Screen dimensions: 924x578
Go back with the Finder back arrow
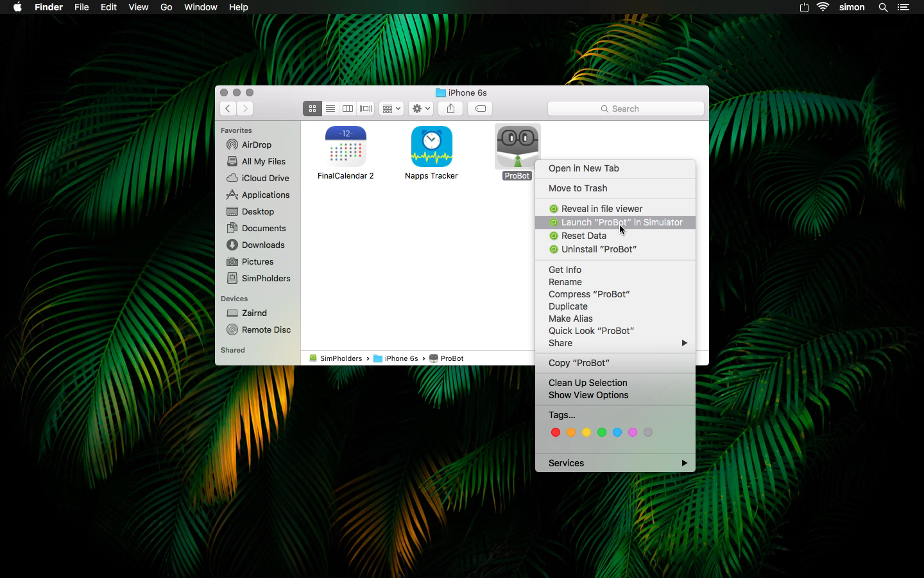point(228,109)
